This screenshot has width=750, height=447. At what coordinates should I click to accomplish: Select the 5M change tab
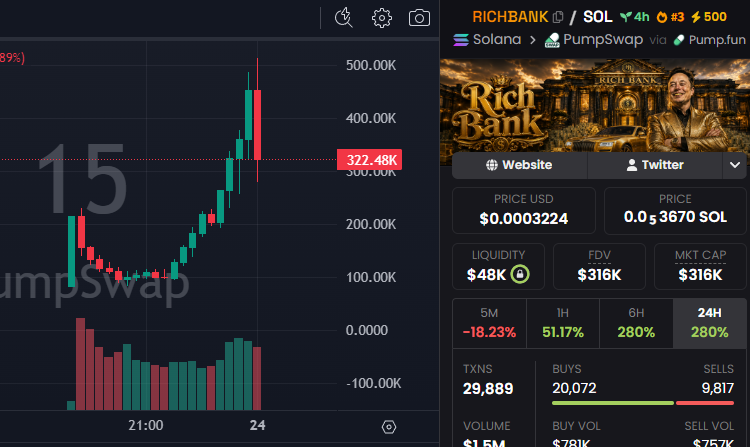(489, 323)
